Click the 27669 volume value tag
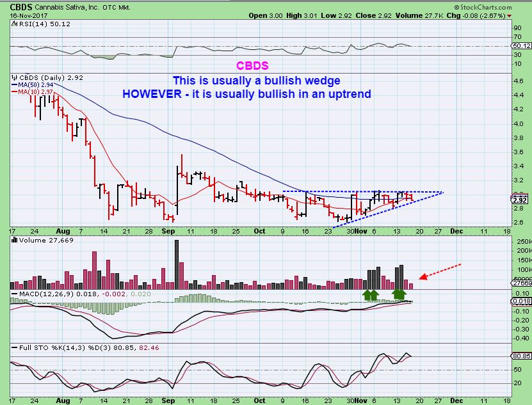This screenshot has width=532, height=405. pyautogui.click(x=522, y=283)
